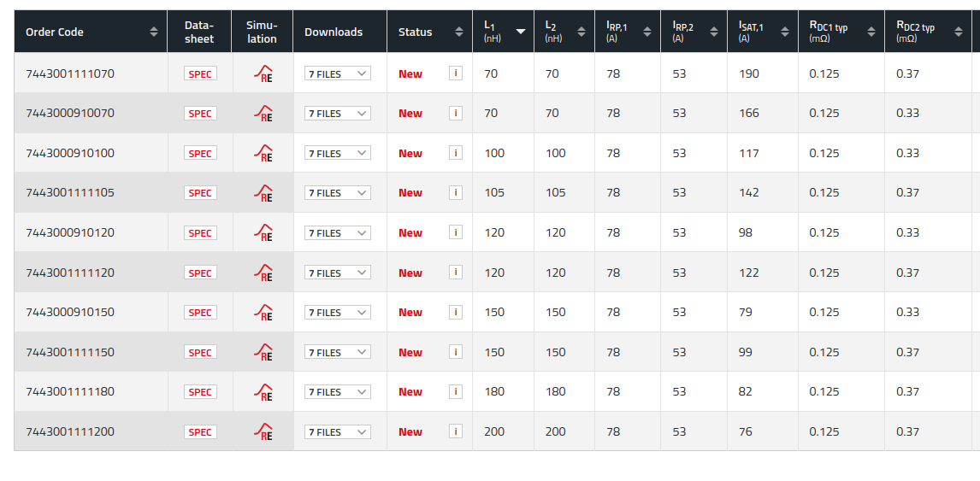Image resolution: width=980 pixels, height=481 pixels.
Task: Open SPEC datasheet for 7443001111180
Action: (x=200, y=391)
